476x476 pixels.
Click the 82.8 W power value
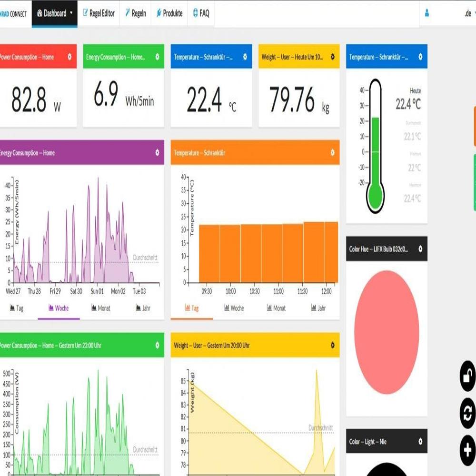click(36, 99)
